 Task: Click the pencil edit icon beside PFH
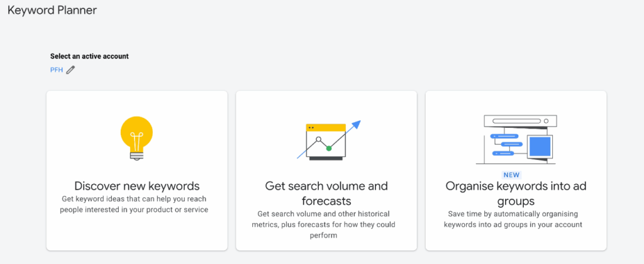click(x=70, y=70)
